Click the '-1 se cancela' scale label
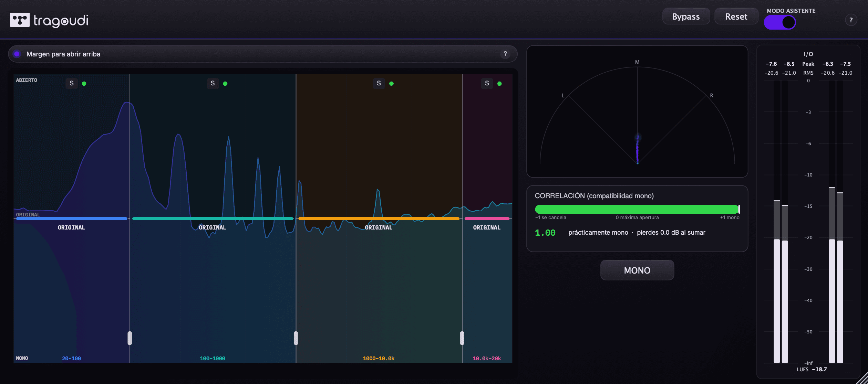This screenshot has width=868, height=384. coord(550,217)
